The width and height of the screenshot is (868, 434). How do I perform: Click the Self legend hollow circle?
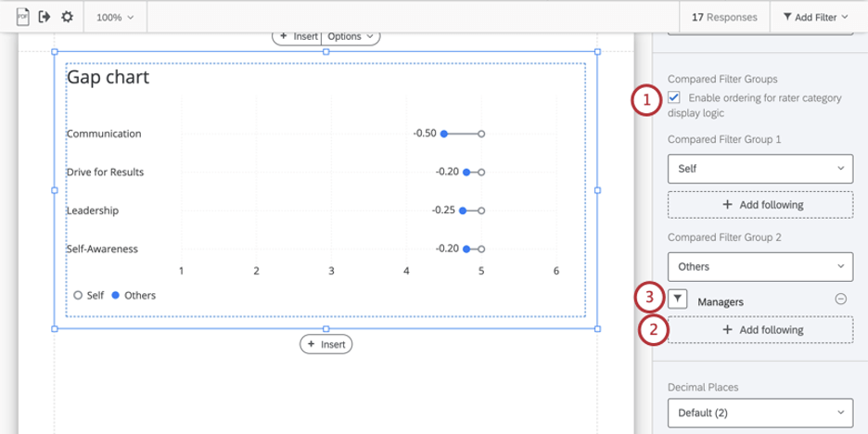click(x=78, y=296)
